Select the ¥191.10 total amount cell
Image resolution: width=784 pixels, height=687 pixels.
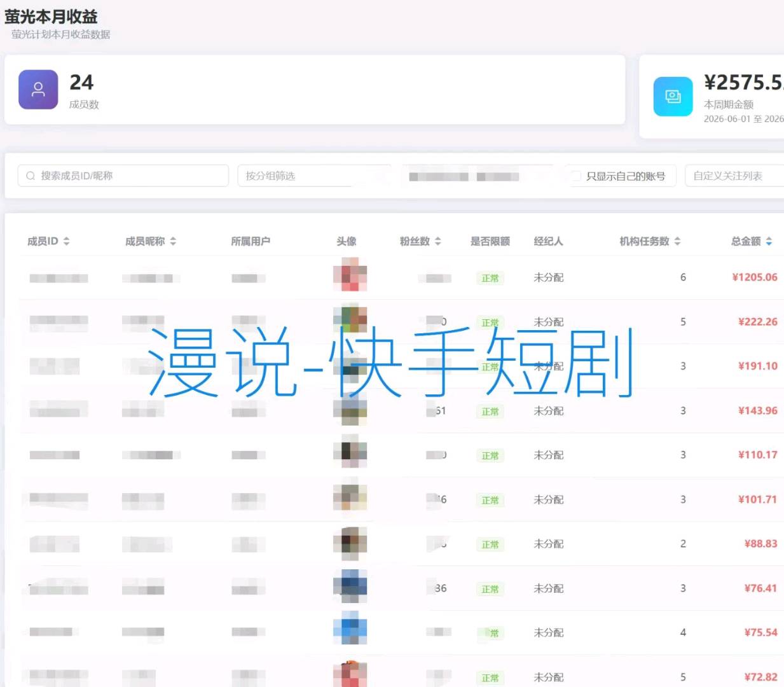758,366
